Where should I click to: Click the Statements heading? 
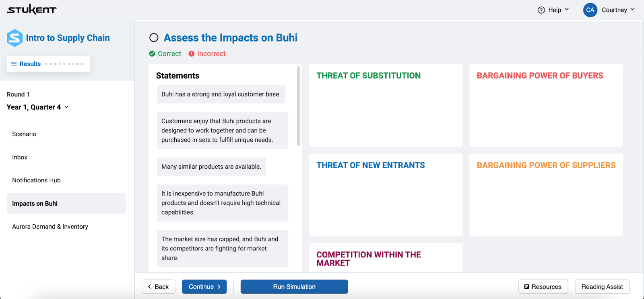click(178, 76)
